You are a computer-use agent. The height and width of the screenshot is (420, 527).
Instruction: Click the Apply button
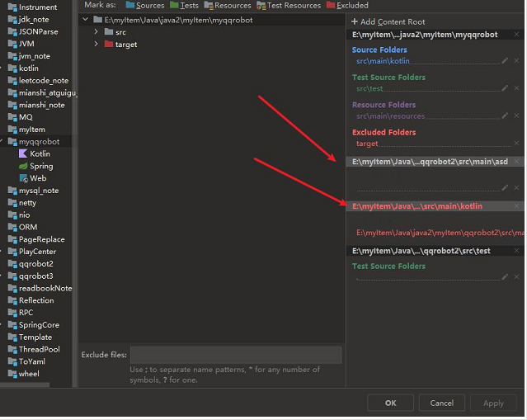point(493,403)
